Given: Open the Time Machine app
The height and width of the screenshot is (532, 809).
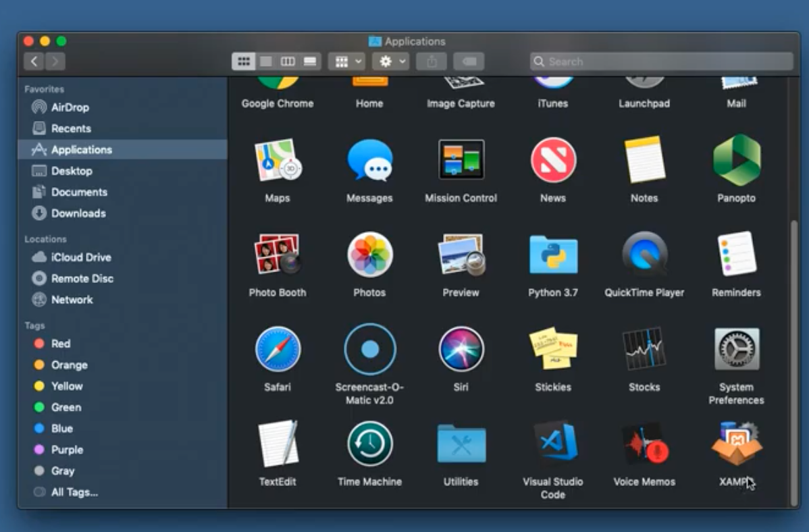Looking at the screenshot, I should tap(369, 444).
